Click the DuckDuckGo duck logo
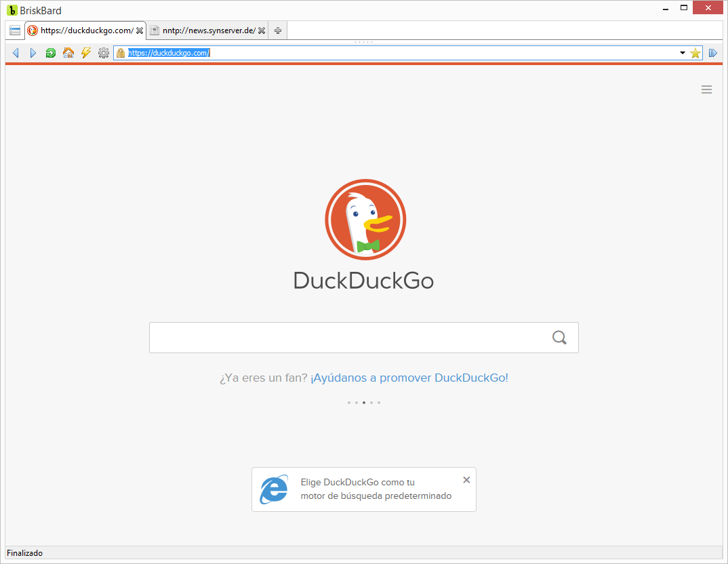728x564 pixels. pyautogui.click(x=365, y=220)
